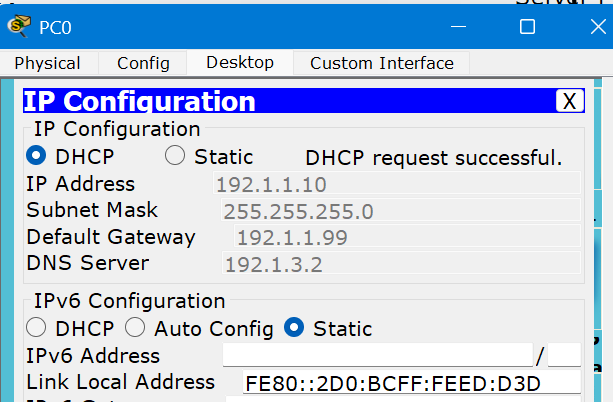613x402 pixels.
Task: Enable DHCP under IPv6 Configuration
Action: [37, 328]
